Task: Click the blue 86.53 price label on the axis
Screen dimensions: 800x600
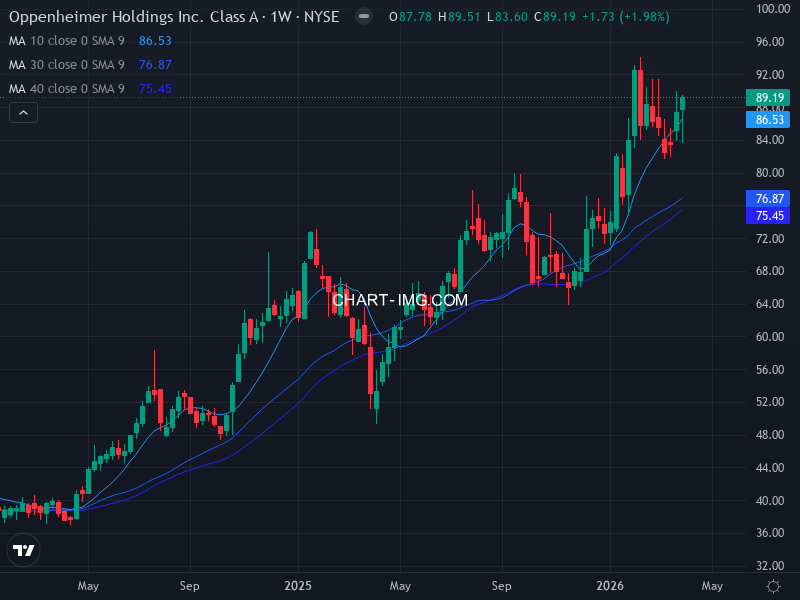Action: coord(766,119)
